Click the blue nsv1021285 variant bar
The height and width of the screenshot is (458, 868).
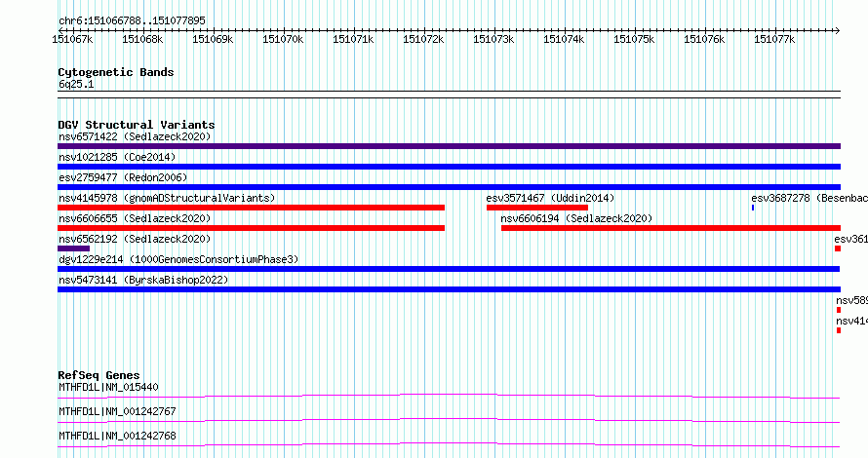(449, 167)
